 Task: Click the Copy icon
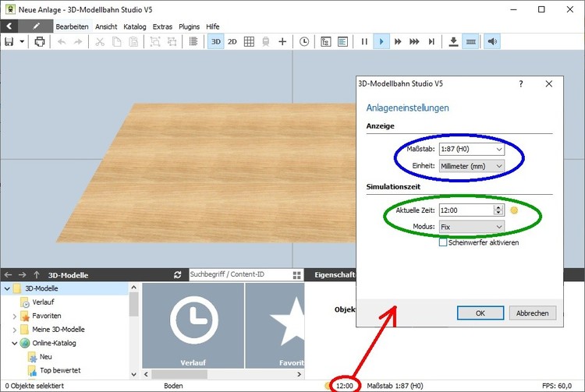click(x=117, y=42)
